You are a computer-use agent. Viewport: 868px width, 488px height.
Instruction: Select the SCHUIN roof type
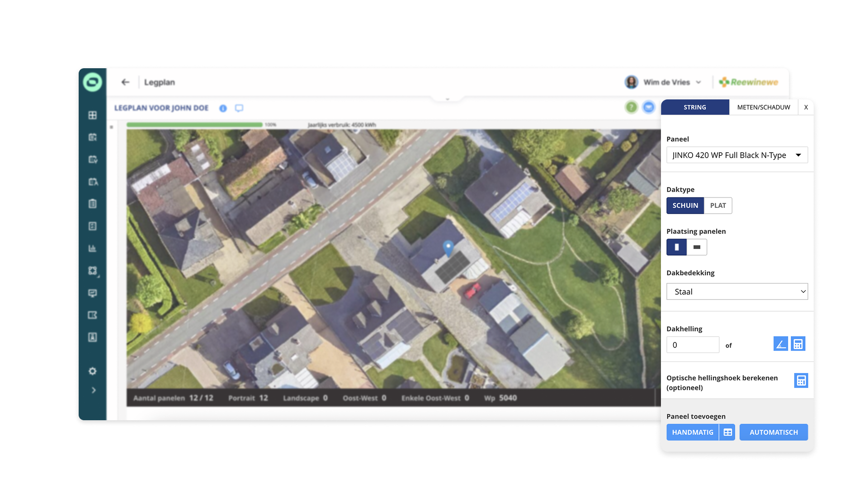tap(685, 206)
